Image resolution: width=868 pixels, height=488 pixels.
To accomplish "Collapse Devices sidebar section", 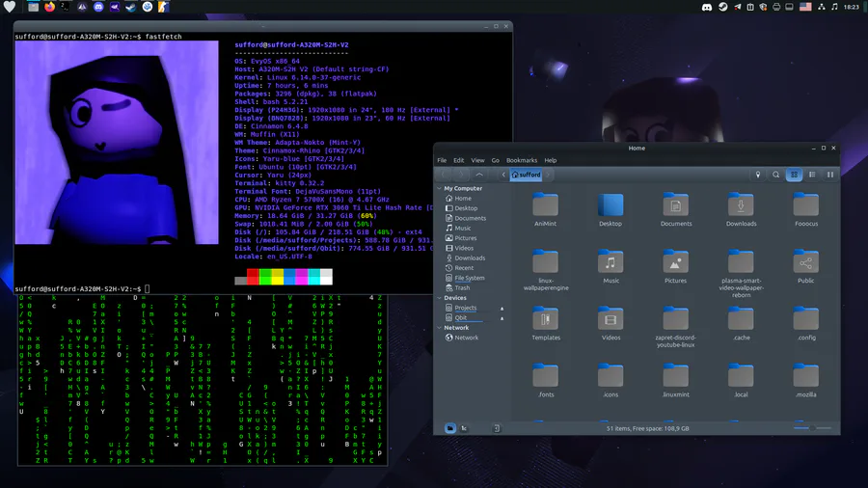I will tap(440, 298).
